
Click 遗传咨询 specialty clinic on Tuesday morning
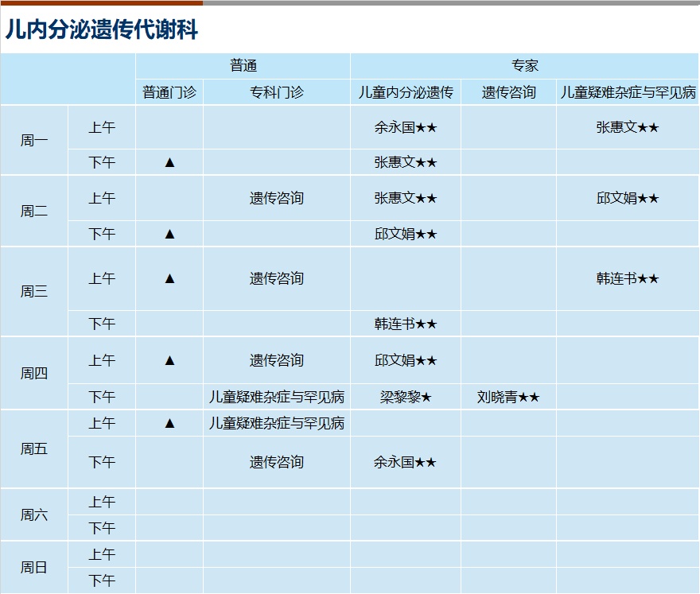tap(276, 198)
